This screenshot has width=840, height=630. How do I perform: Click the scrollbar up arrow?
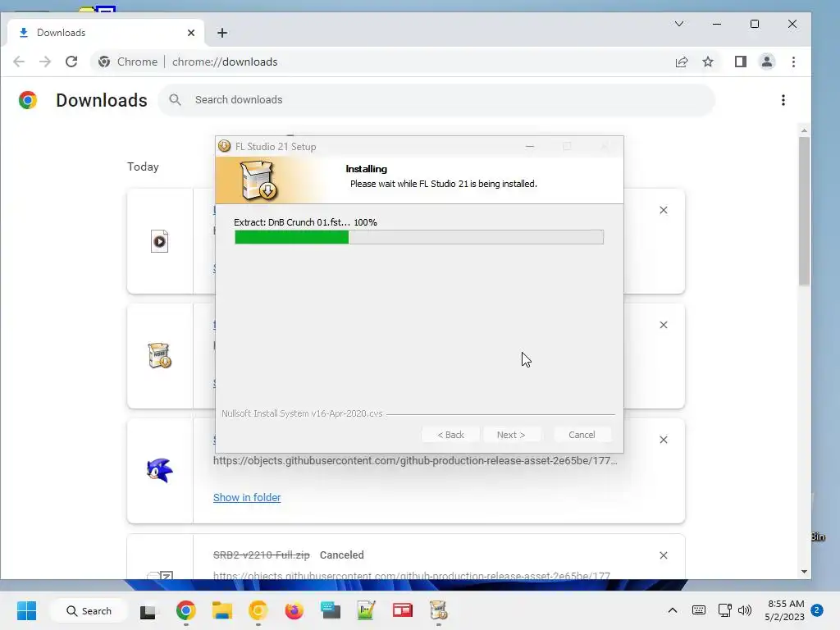[804, 130]
